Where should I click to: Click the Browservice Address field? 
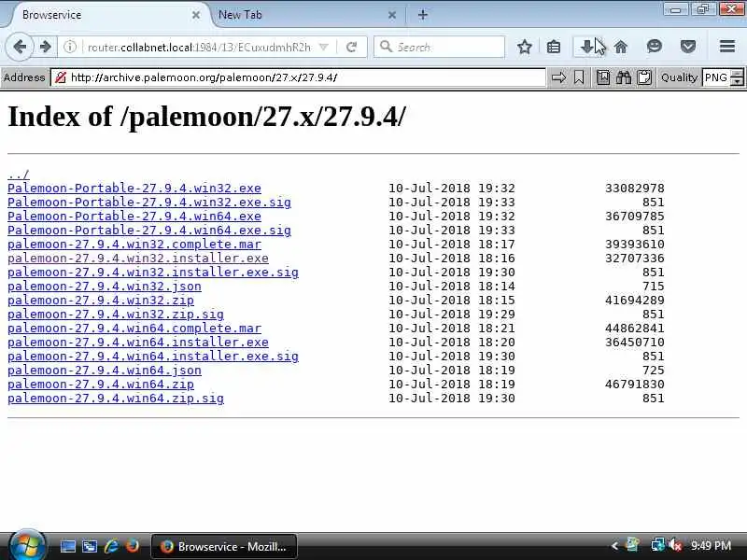(x=298, y=77)
